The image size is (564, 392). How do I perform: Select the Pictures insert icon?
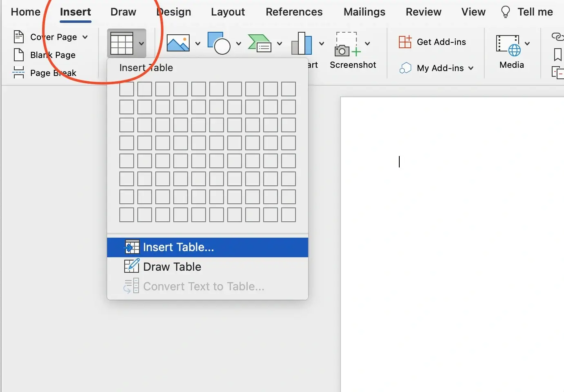pos(179,43)
